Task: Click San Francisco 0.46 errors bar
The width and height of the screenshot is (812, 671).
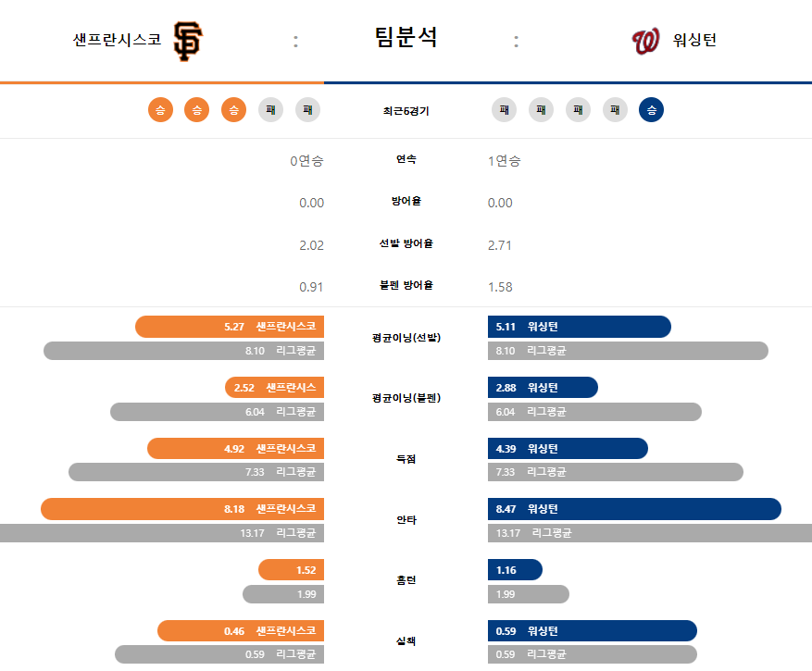Action: (x=241, y=631)
